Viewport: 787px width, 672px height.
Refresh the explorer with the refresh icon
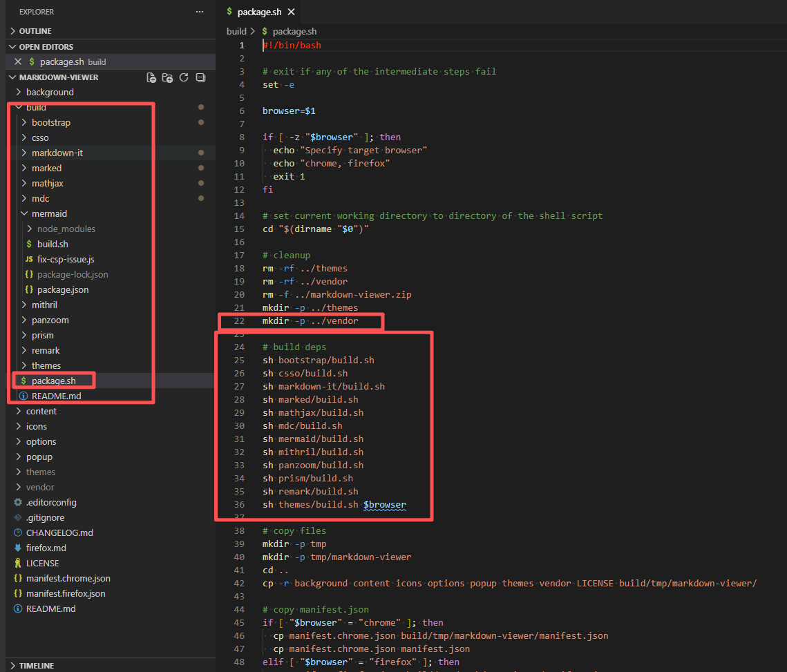[184, 78]
